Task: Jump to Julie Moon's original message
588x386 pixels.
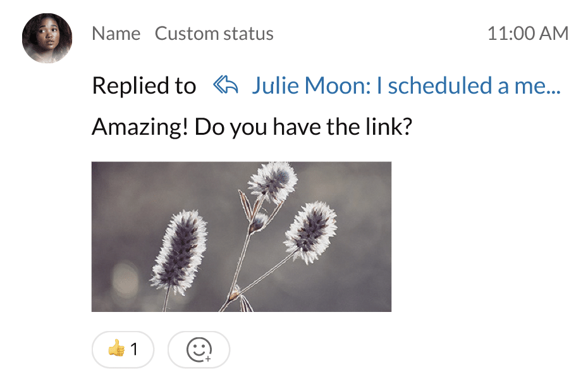Action: (x=310, y=85)
